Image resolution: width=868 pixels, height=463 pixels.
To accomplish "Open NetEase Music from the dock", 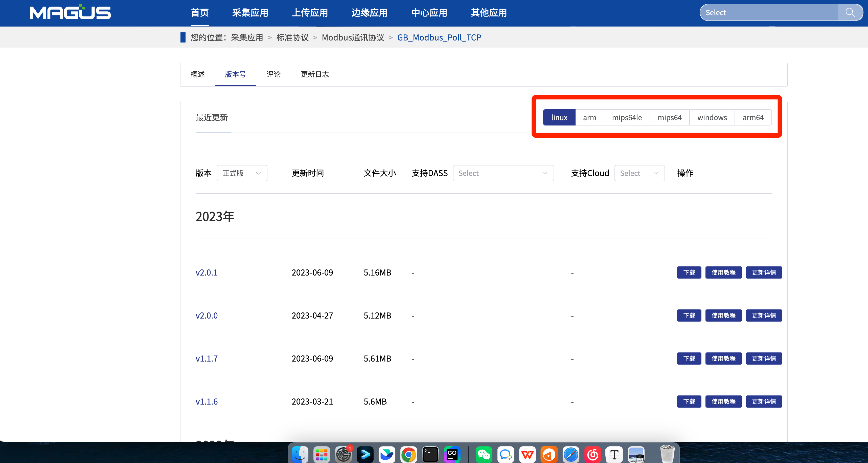I will [593, 454].
